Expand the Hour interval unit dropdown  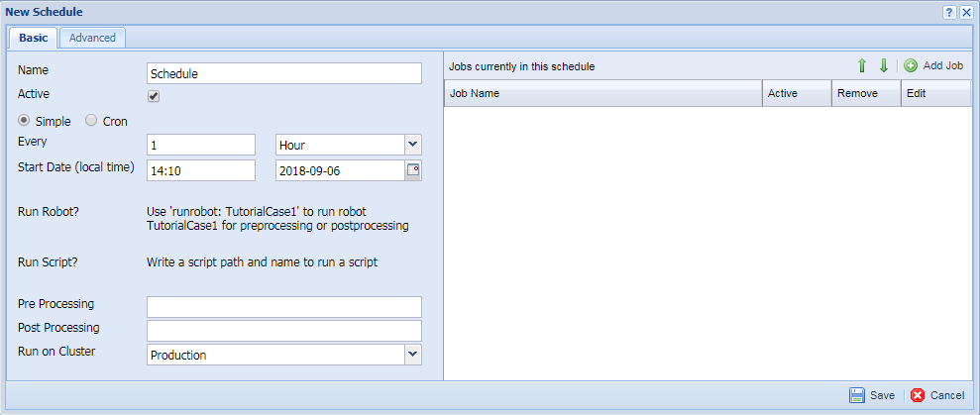pos(413,145)
